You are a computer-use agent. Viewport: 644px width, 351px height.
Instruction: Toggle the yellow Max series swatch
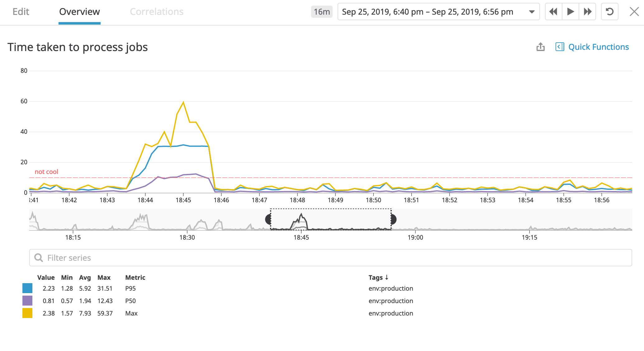click(27, 313)
